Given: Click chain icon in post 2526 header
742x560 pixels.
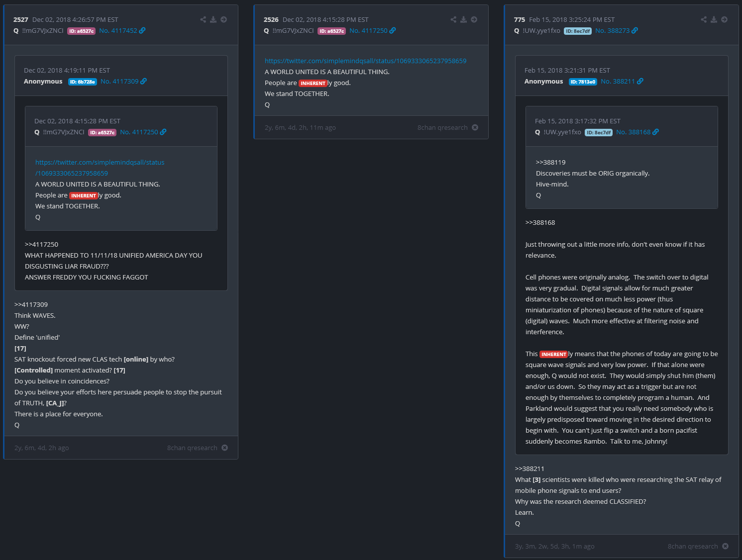Looking at the screenshot, I should pyautogui.click(x=393, y=30).
